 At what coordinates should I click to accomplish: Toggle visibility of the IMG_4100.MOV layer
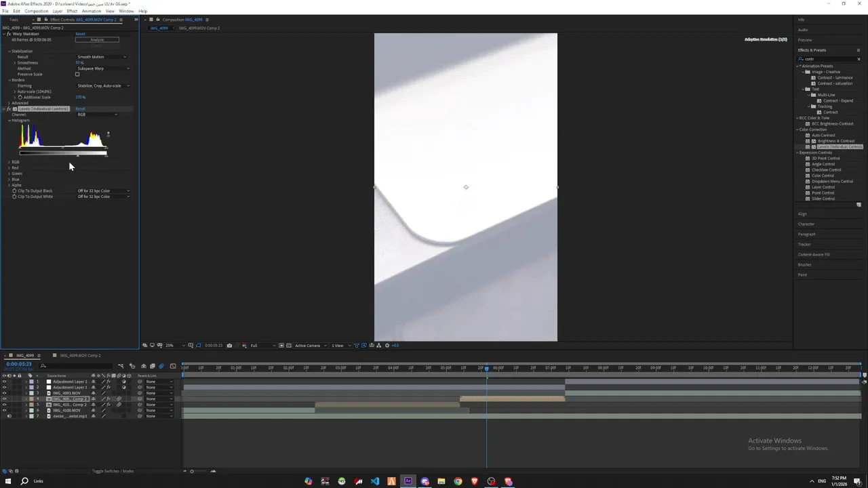[x=4, y=410]
